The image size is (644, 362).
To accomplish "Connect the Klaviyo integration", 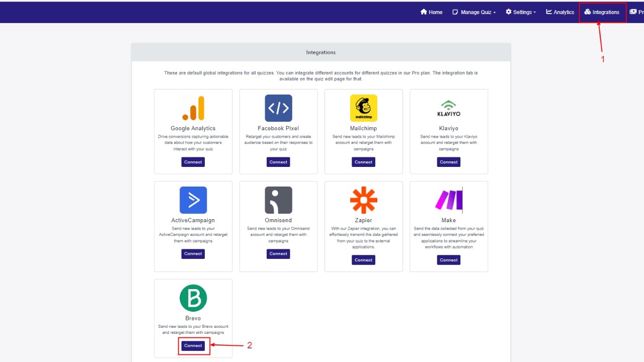I will [449, 162].
